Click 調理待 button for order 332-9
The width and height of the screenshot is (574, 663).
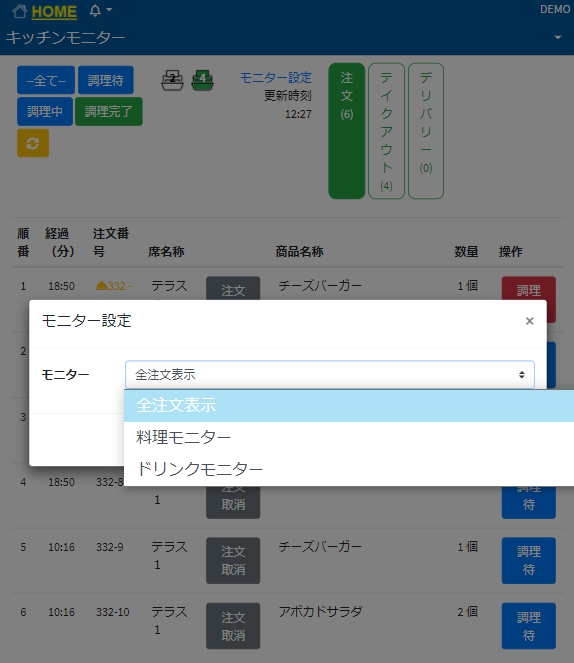pos(528,561)
